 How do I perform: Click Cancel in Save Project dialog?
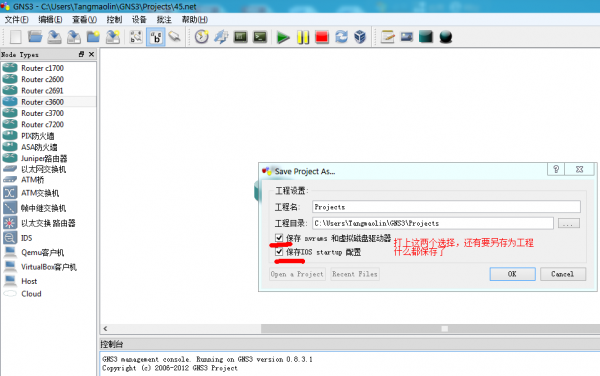[x=562, y=274]
